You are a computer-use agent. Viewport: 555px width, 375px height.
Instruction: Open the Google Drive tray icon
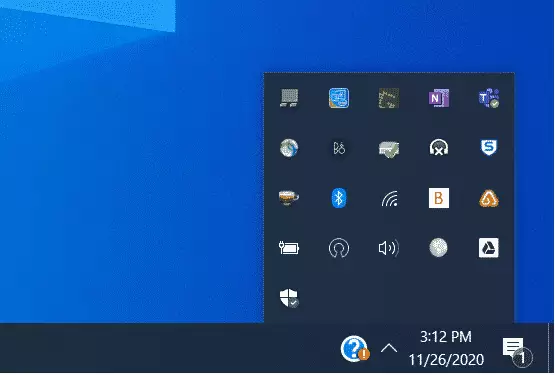click(x=489, y=248)
